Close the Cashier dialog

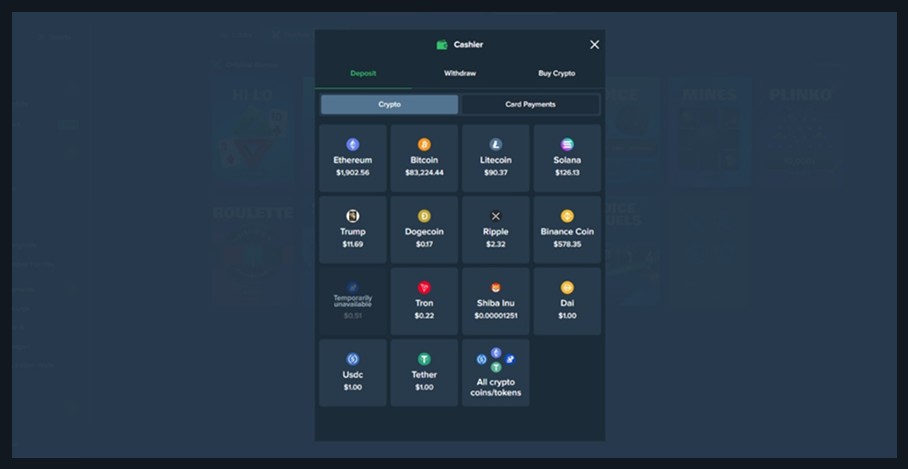tap(594, 45)
